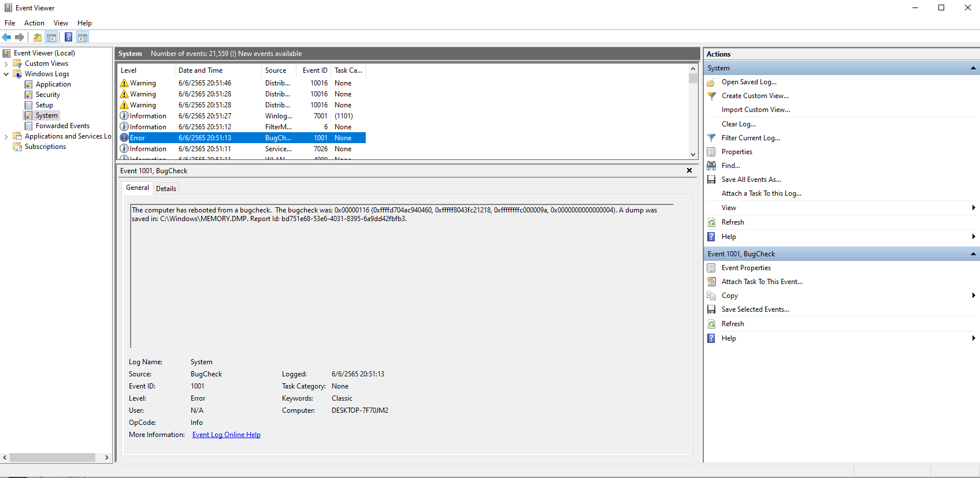This screenshot has width=980, height=478.
Task: Select the Security log in tree
Action: pyautogui.click(x=48, y=95)
